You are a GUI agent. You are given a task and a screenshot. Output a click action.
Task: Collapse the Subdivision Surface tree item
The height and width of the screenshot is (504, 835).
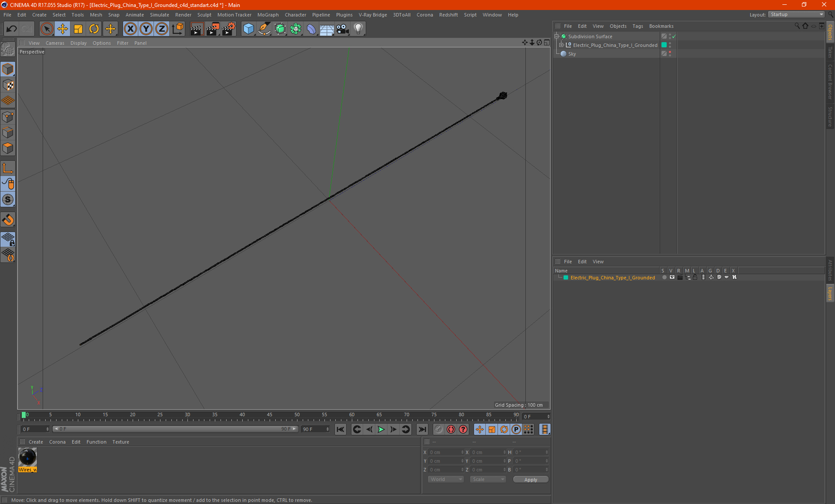click(x=557, y=36)
